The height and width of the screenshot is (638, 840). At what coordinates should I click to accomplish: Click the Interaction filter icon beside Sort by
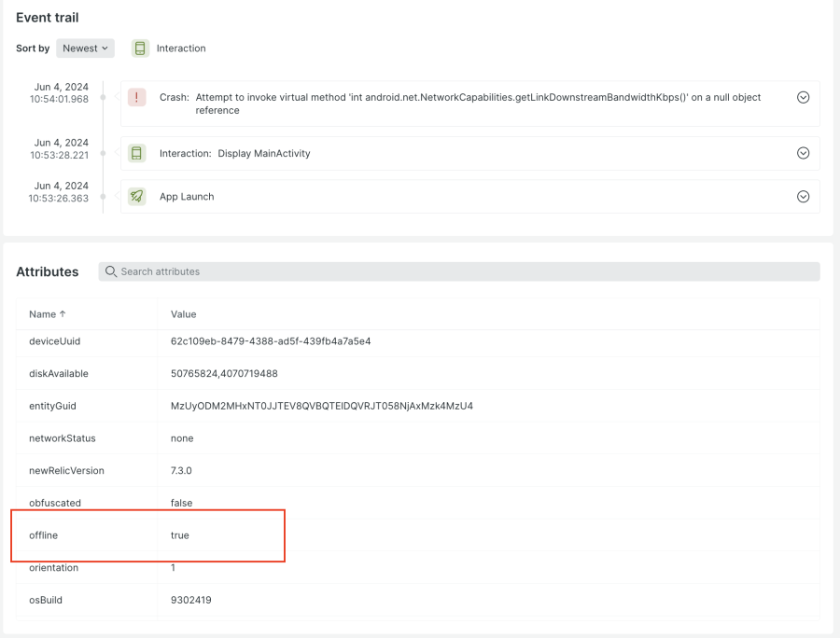pyautogui.click(x=140, y=49)
